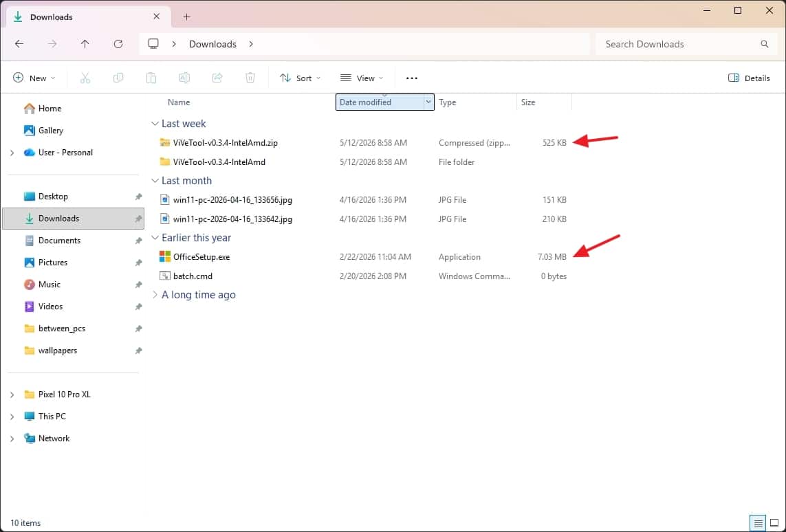Click the OfficeSetup.exe Office icon
The image size is (786, 532).
coord(165,256)
